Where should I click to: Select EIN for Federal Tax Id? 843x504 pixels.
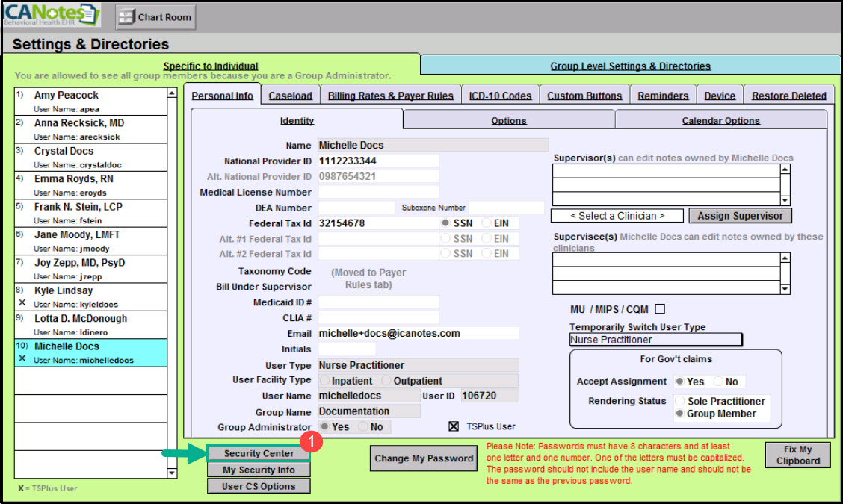(x=487, y=223)
